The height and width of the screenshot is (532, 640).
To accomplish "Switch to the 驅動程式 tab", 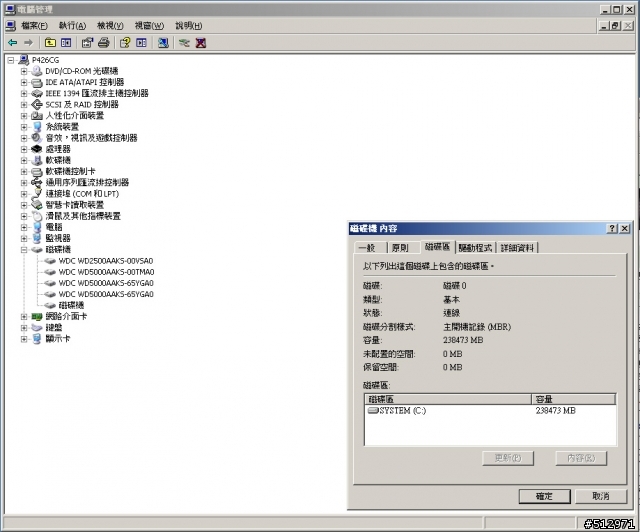I will tap(475, 247).
